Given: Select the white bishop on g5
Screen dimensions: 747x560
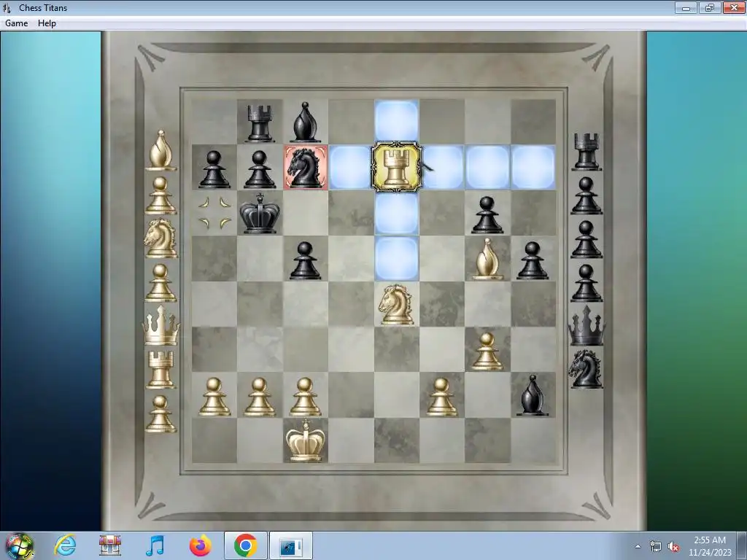Looking at the screenshot, I should point(487,259).
